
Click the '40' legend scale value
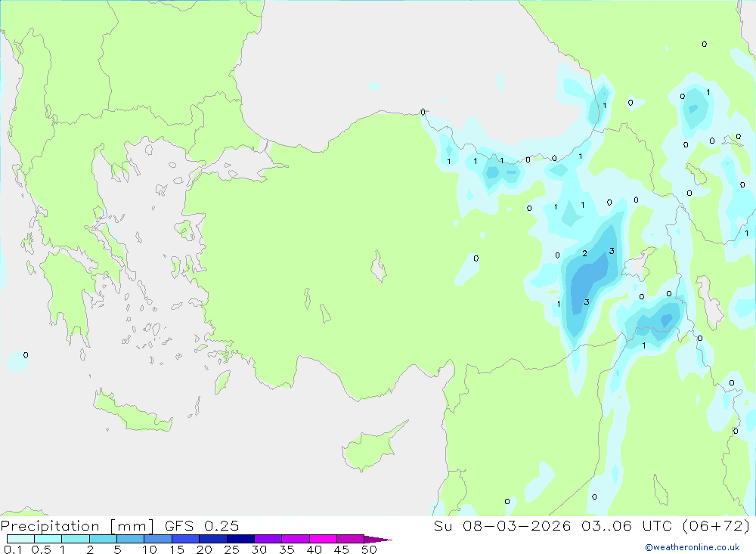pos(314,549)
